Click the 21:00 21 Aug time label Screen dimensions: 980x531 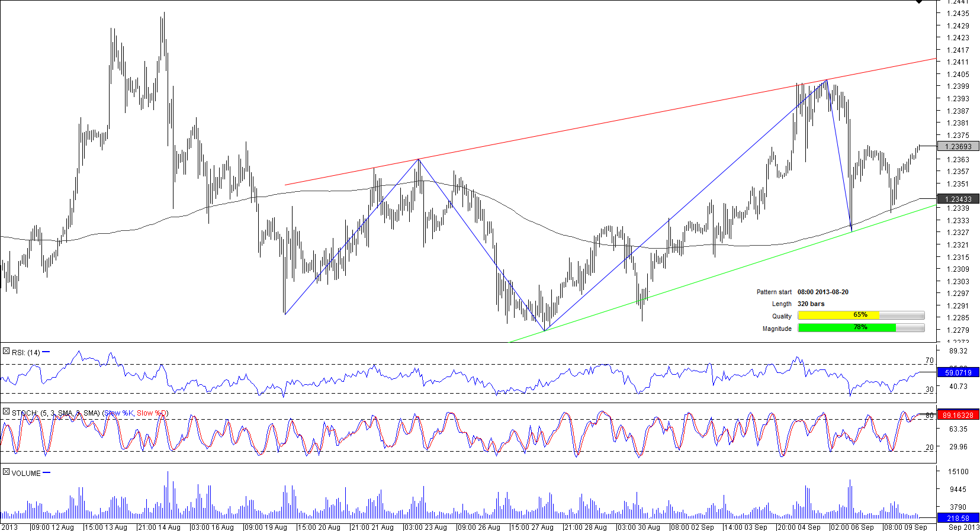tap(372, 527)
